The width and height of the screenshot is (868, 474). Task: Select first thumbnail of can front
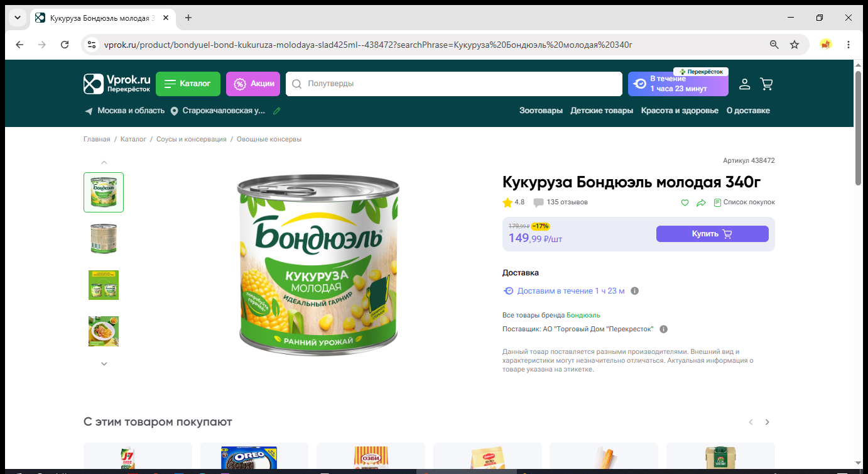click(104, 192)
